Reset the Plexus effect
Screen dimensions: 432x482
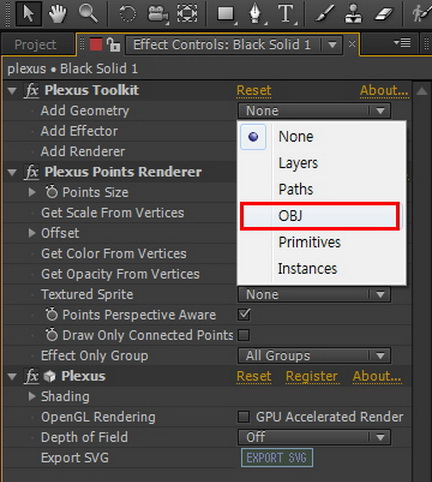click(x=254, y=376)
